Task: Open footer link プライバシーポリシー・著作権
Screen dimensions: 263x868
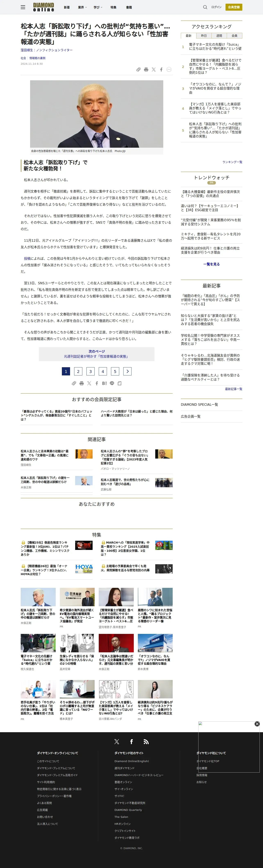Action: (54, 796)
